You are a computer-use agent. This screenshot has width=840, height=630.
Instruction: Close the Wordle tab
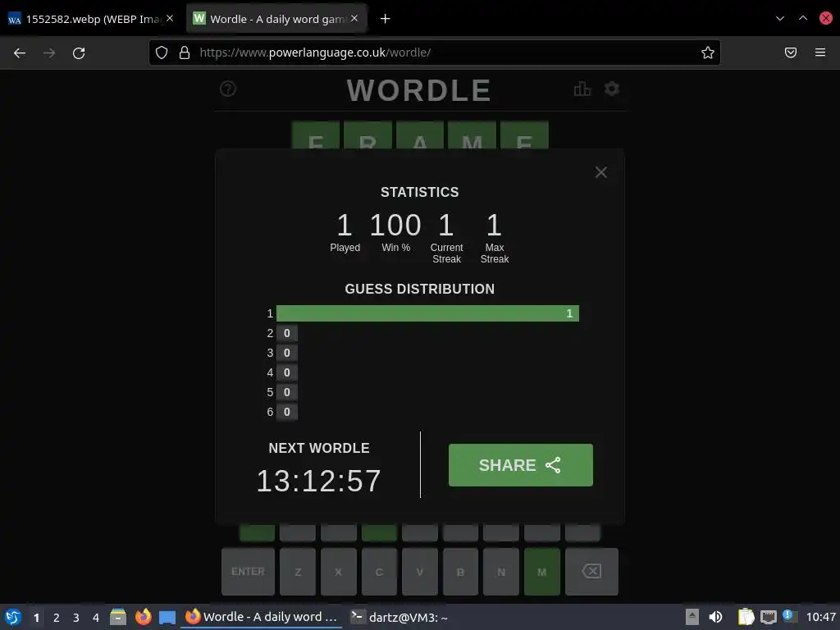tap(354, 18)
